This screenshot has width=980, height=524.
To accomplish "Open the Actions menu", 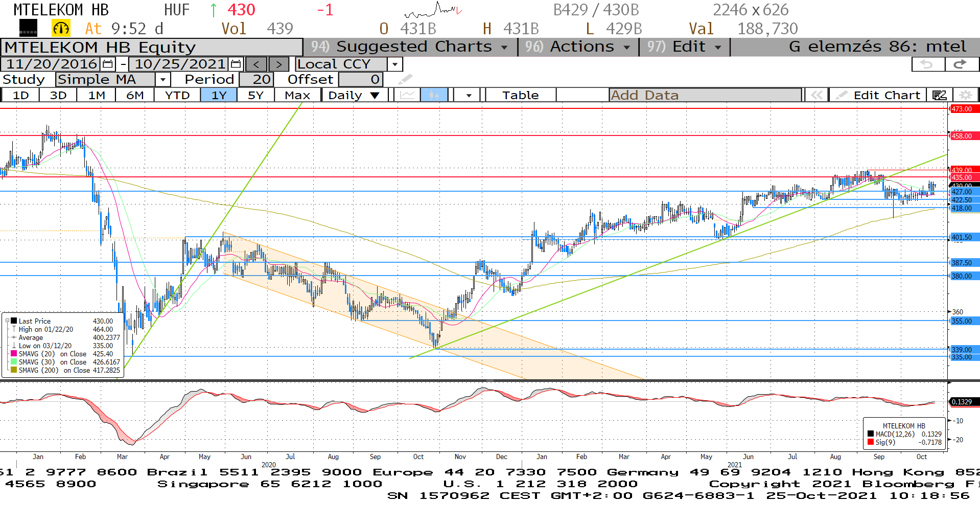I will pyautogui.click(x=578, y=47).
